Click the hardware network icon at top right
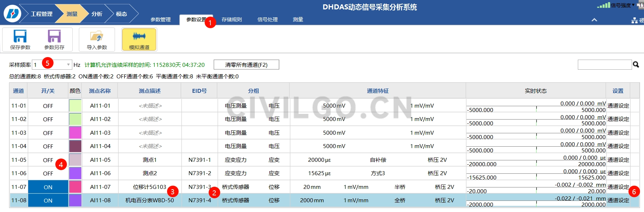Viewport: 644px width, 212px height. 635,20
